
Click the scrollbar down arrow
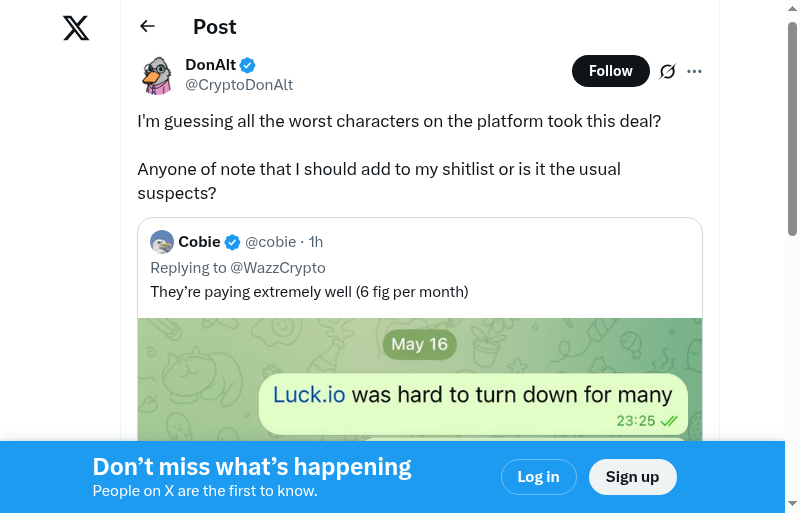pyautogui.click(x=792, y=504)
